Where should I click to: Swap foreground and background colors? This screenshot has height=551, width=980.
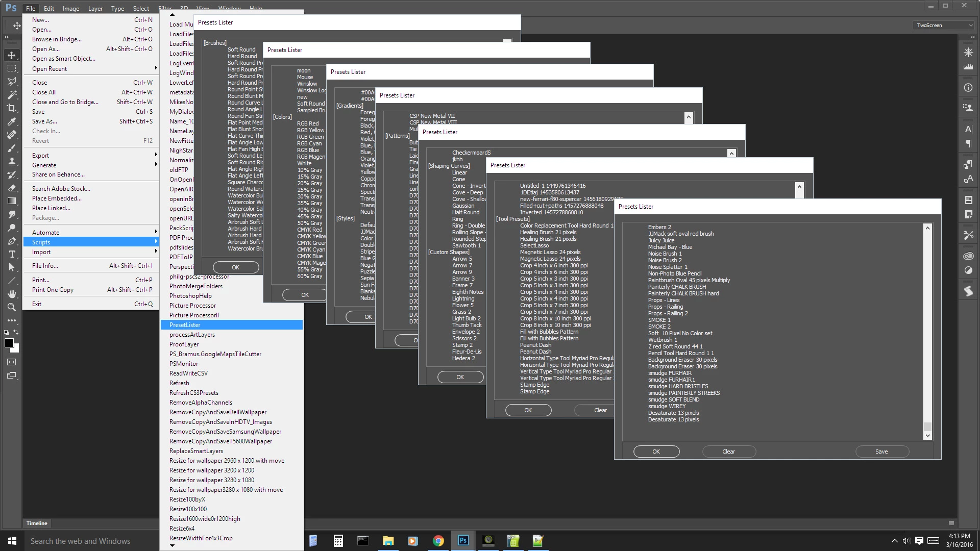tap(16, 332)
